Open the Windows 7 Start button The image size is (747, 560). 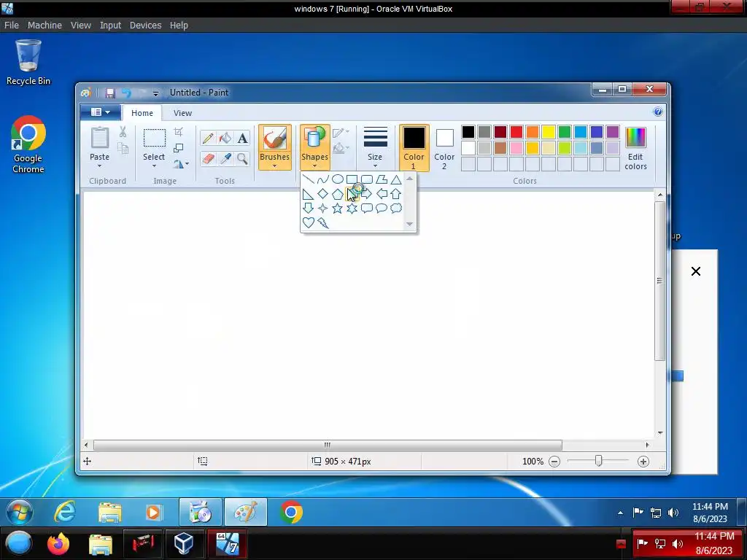(x=20, y=513)
